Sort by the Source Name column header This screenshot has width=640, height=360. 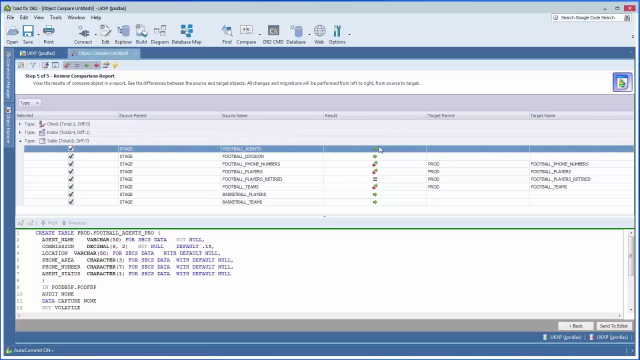[272, 116]
